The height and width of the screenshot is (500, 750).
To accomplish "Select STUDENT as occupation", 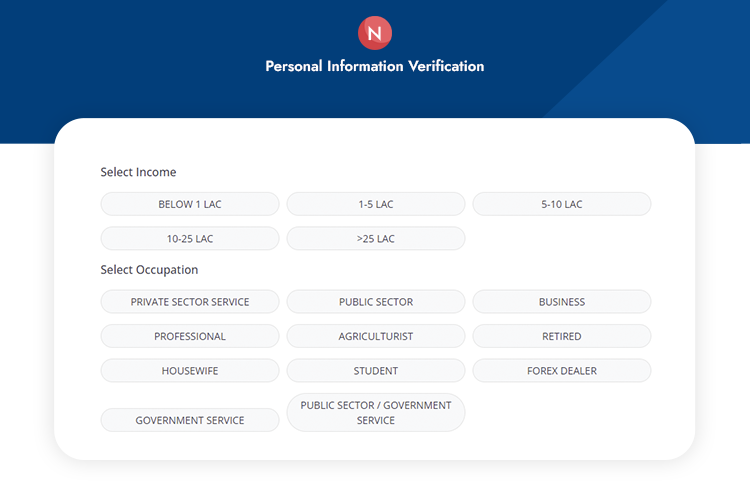I will pos(376,371).
